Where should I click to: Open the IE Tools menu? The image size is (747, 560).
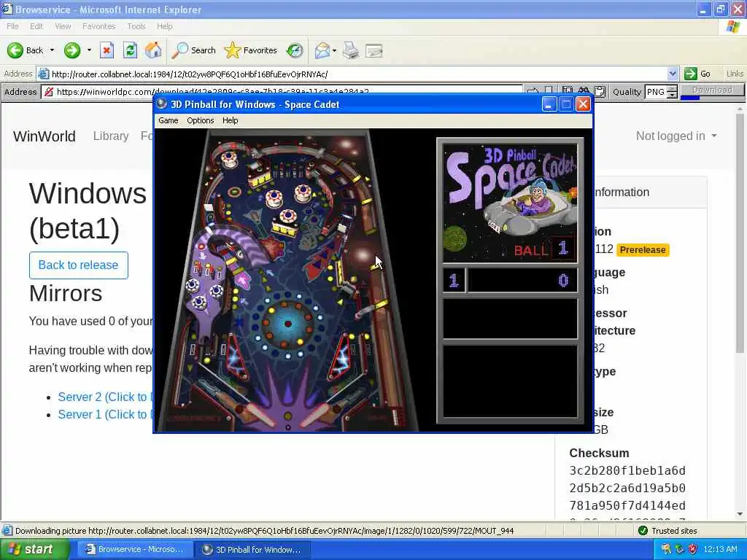[136, 26]
